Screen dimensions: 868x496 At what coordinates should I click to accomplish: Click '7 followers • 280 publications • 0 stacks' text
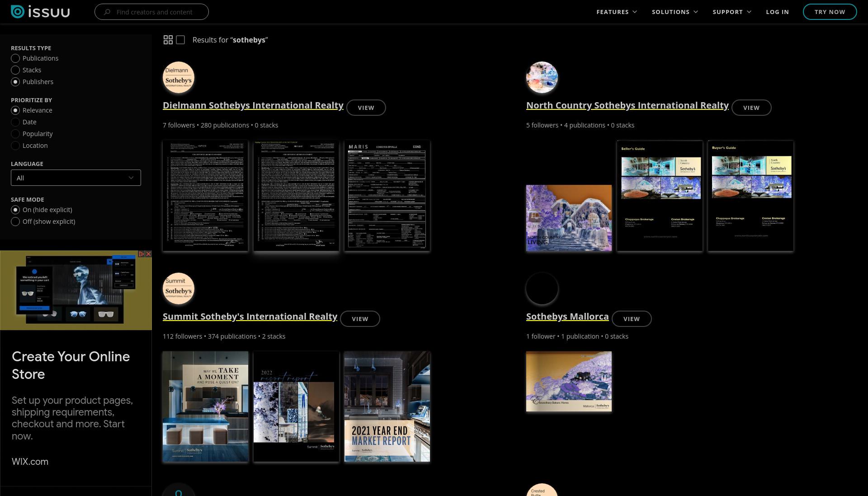[220, 125]
